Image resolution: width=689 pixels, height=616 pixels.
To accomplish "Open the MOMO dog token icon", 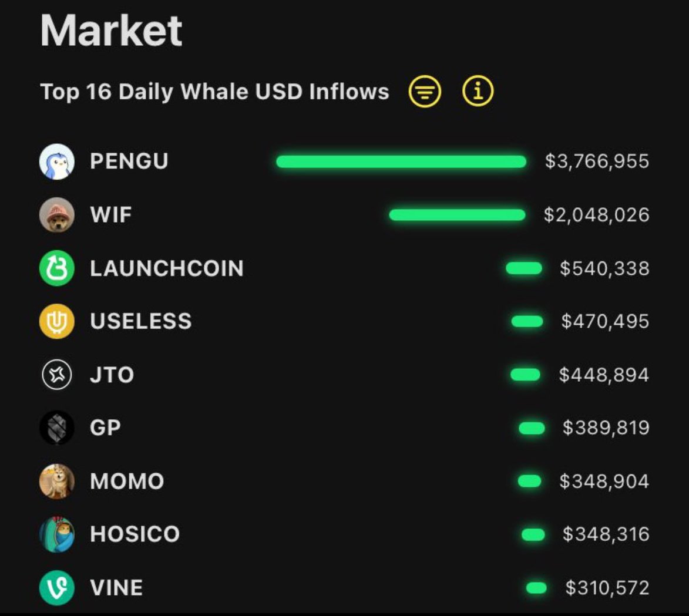I will pyautogui.click(x=57, y=481).
